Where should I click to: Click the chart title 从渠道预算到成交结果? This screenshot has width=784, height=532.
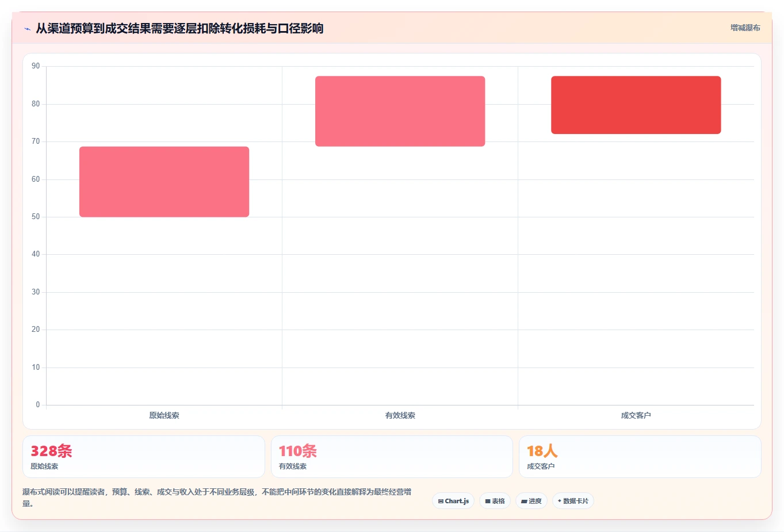(179, 28)
